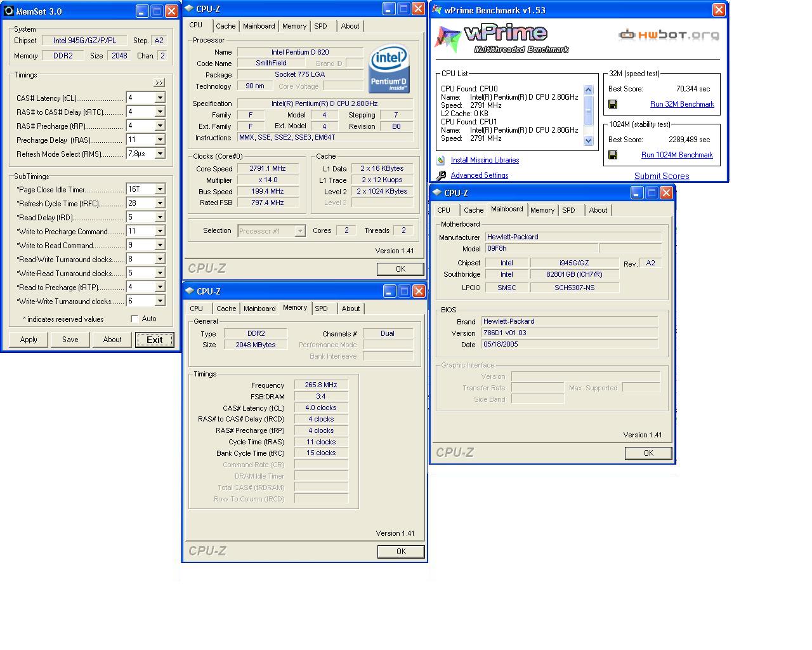Switch to Memory tab in Mainboard CPU-Z window

coord(542,210)
